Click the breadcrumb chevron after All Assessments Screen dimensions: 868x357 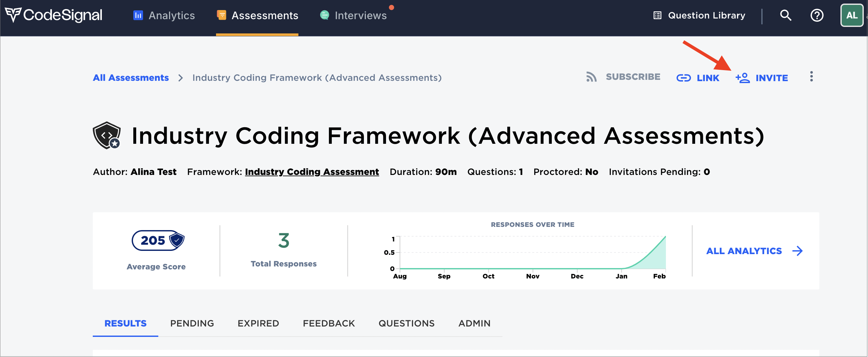coord(181,78)
